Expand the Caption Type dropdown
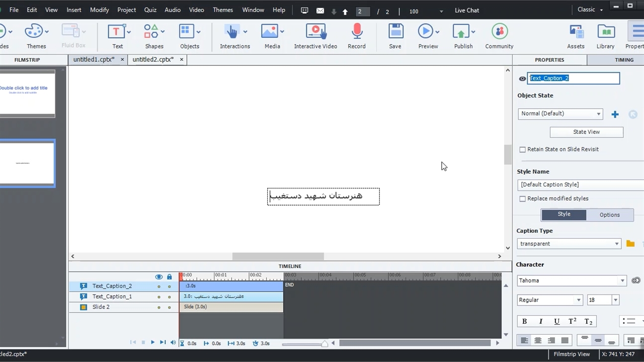The height and width of the screenshot is (362, 644). 569,244
